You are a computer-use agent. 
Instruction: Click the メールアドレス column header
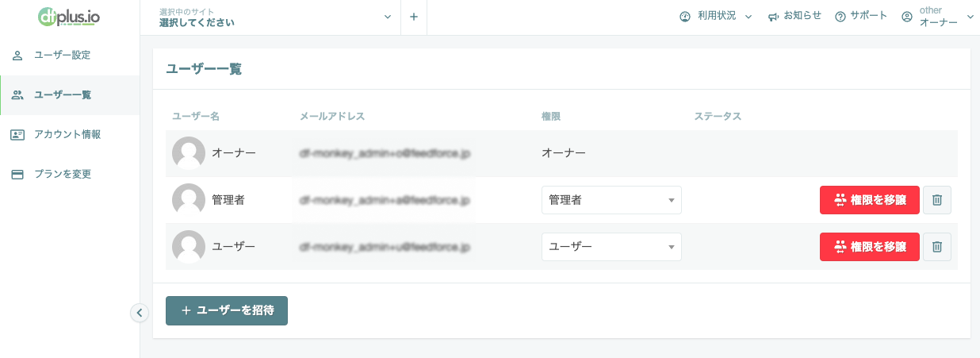tap(332, 117)
